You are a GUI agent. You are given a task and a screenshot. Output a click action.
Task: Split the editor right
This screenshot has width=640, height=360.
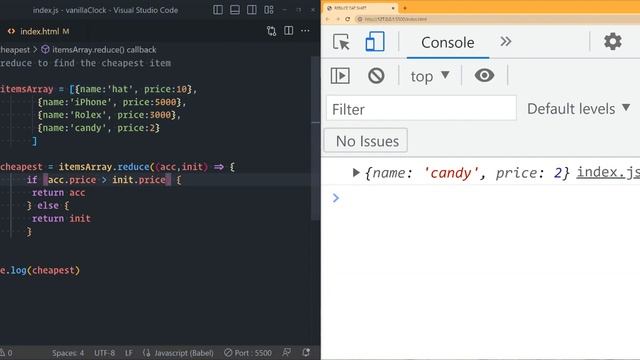point(289,31)
